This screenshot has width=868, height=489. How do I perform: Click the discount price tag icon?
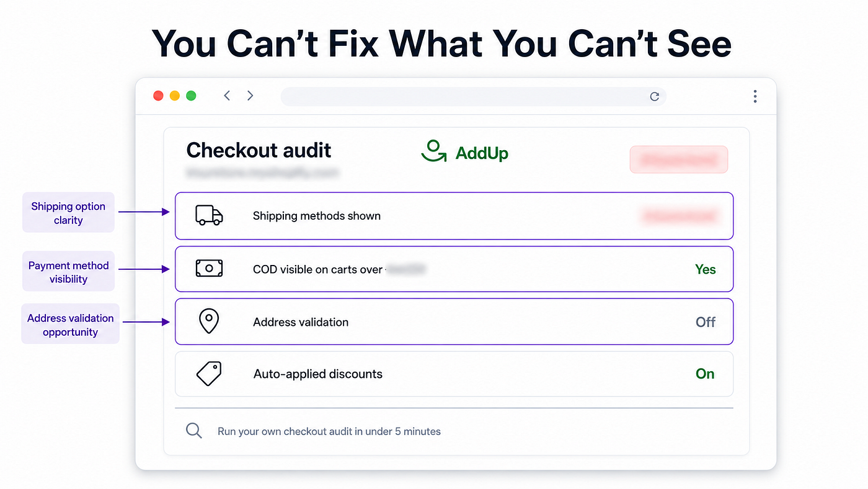[209, 374]
